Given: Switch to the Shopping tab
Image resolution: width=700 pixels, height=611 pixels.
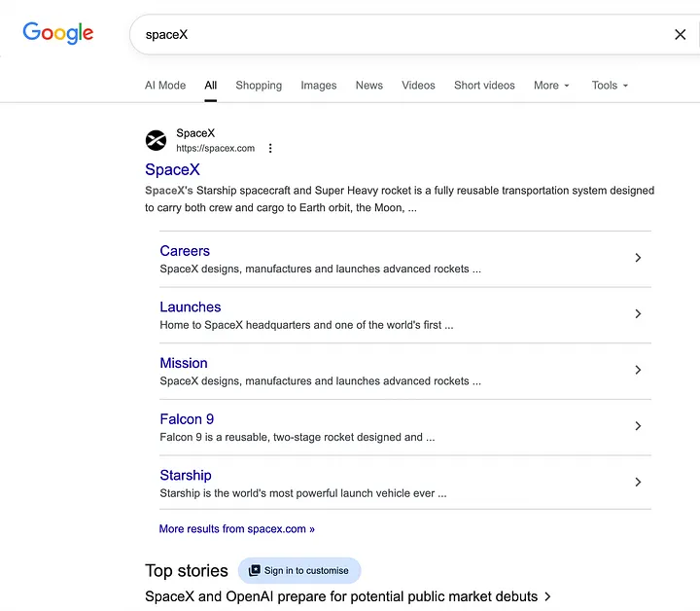Looking at the screenshot, I should tap(259, 86).
